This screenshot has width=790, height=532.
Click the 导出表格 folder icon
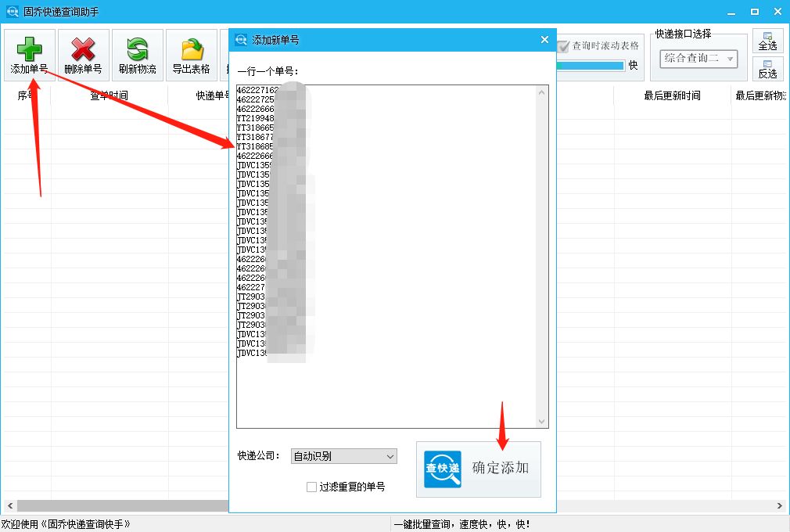(x=192, y=49)
